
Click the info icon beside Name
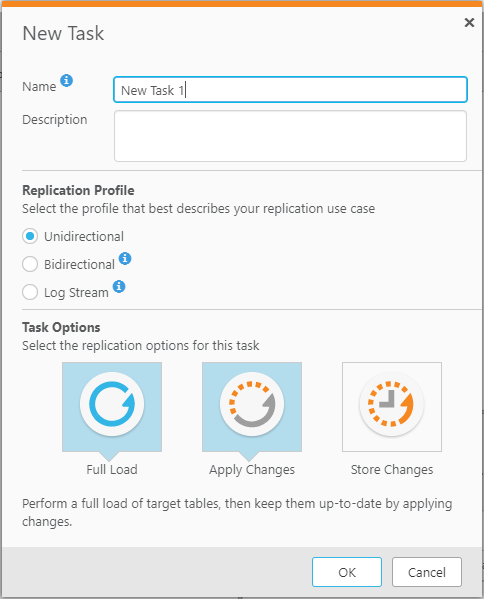[66, 81]
